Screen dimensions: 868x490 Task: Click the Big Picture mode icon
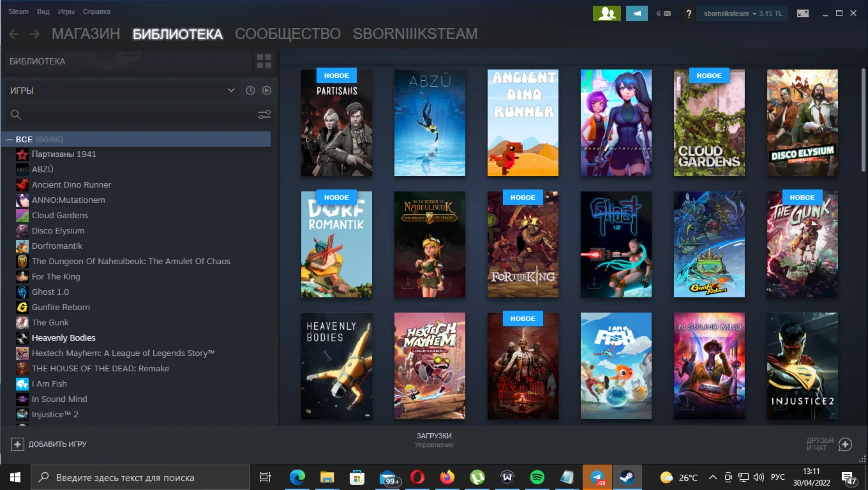[x=802, y=13]
